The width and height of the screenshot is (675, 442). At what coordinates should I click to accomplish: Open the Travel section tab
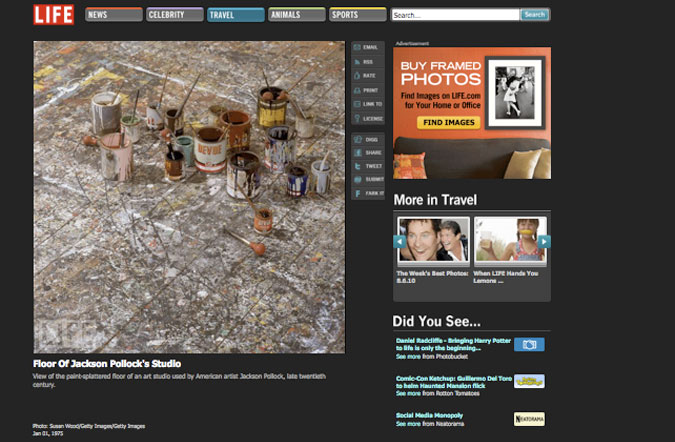(x=236, y=15)
